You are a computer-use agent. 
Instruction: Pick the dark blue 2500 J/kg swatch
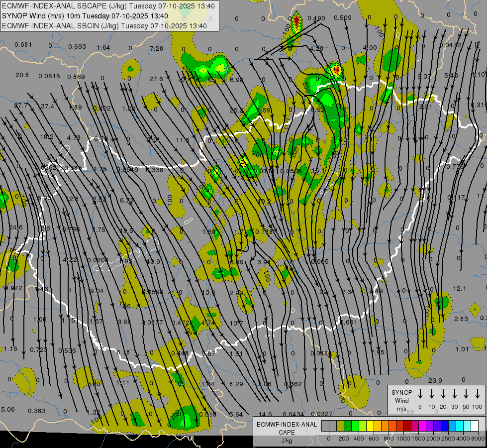pos(445,426)
